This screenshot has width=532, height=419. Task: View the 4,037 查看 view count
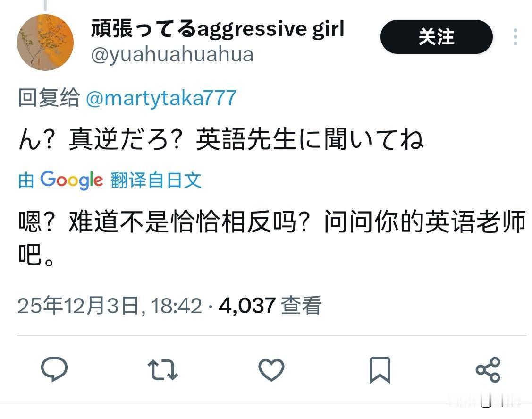point(270,306)
